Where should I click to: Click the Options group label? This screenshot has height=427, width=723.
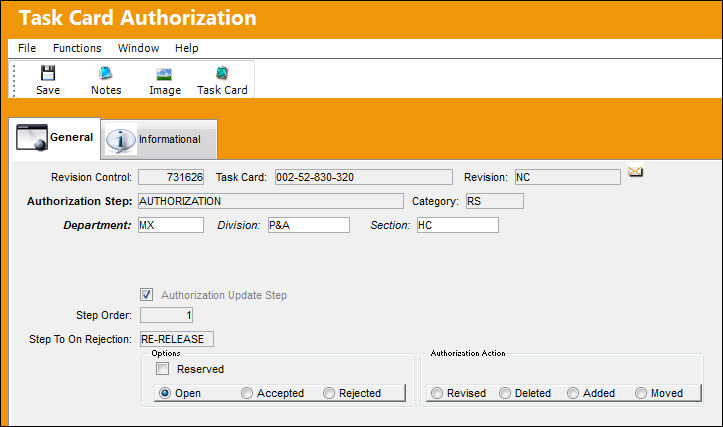click(166, 353)
